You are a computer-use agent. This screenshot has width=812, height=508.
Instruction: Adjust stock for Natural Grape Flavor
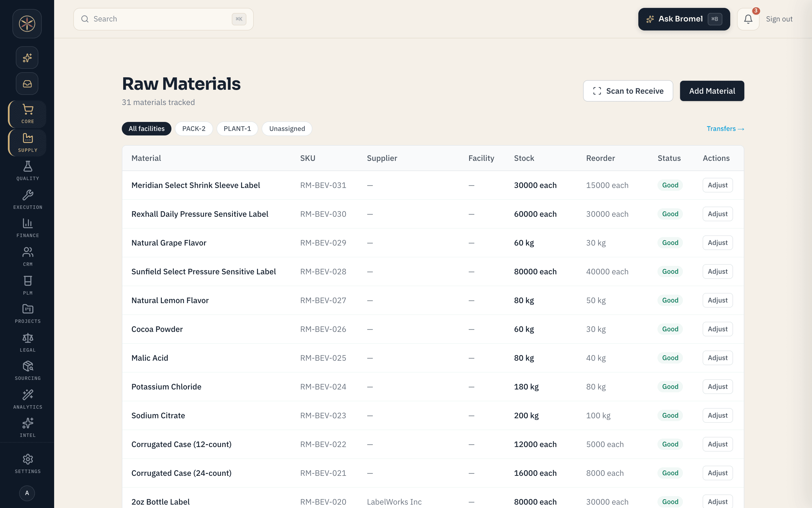pyautogui.click(x=718, y=243)
